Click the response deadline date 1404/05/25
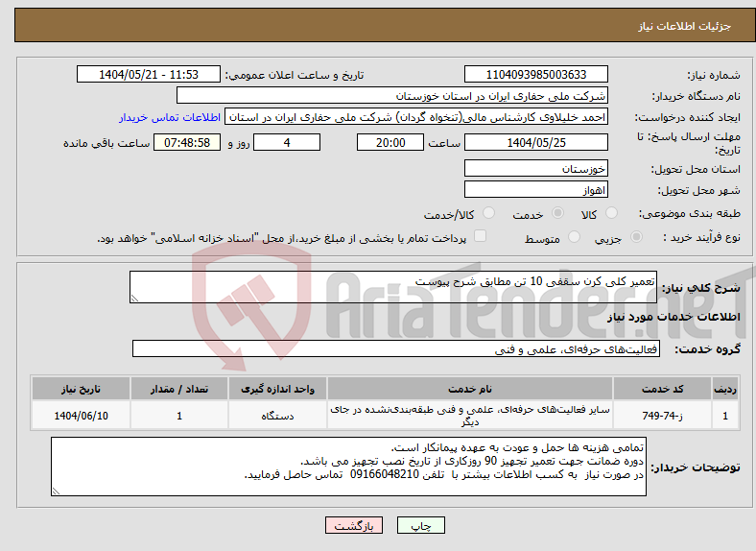756x551 pixels. click(x=535, y=142)
